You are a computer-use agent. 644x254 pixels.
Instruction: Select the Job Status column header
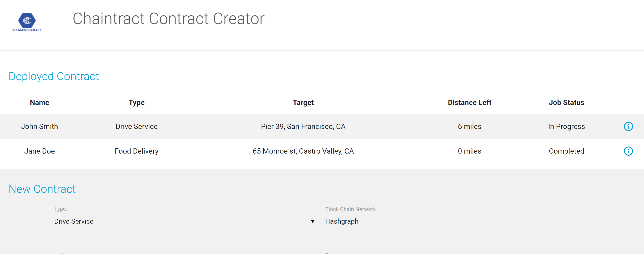pos(566,102)
